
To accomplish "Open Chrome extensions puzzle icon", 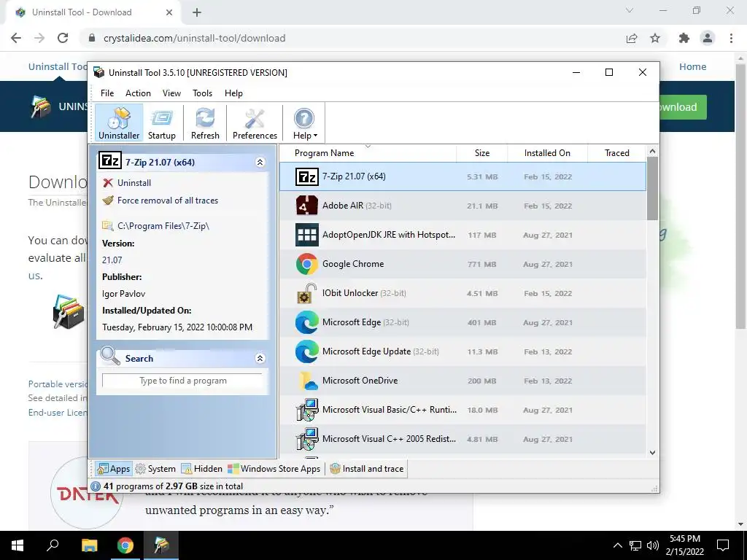I will (x=684, y=38).
